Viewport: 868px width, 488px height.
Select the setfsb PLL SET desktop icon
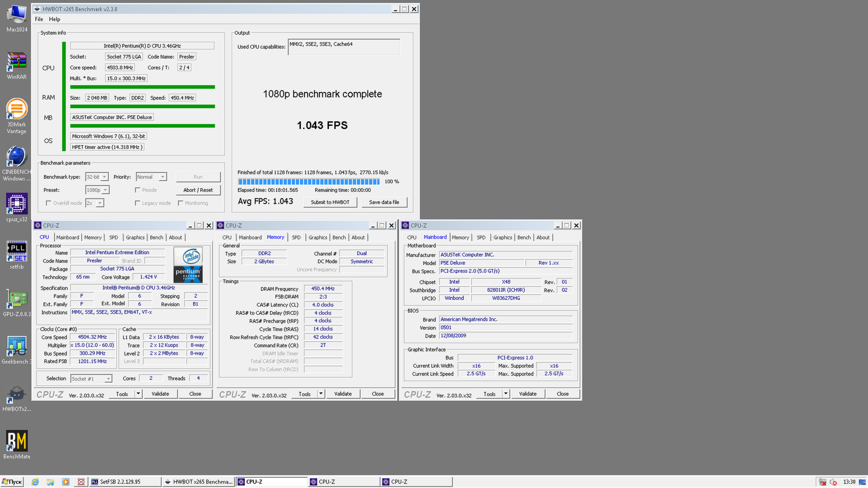(x=17, y=255)
